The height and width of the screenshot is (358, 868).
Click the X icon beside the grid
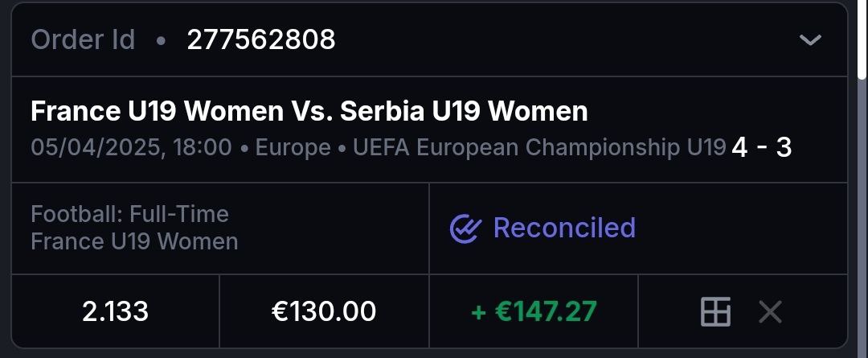pos(770,311)
